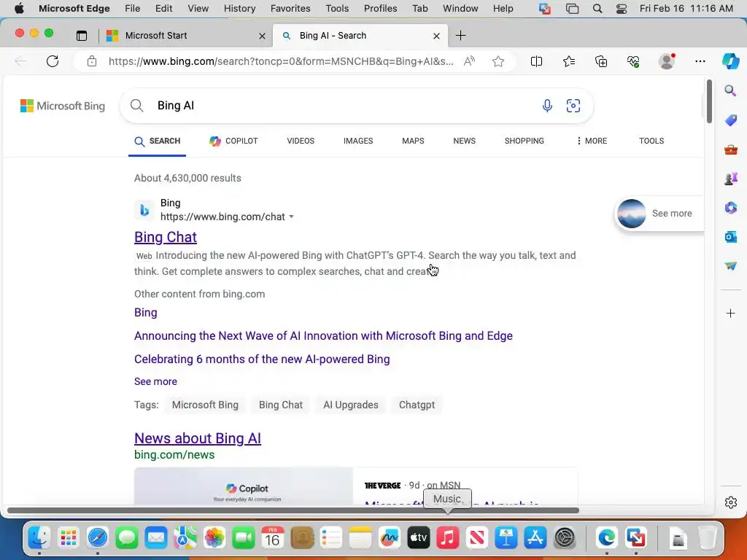
Task: Open the sidebar Microsoft 365 icon
Action: pyautogui.click(x=731, y=208)
